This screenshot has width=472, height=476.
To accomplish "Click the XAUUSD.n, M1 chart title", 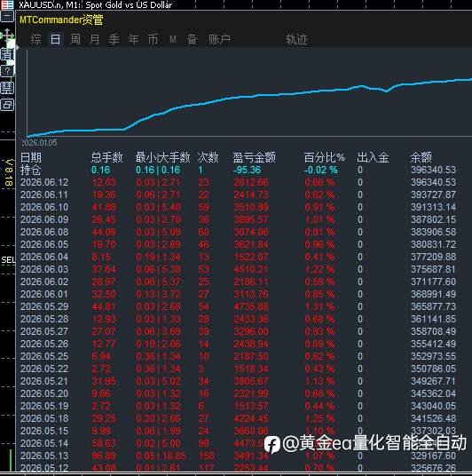I will (x=95, y=4).
